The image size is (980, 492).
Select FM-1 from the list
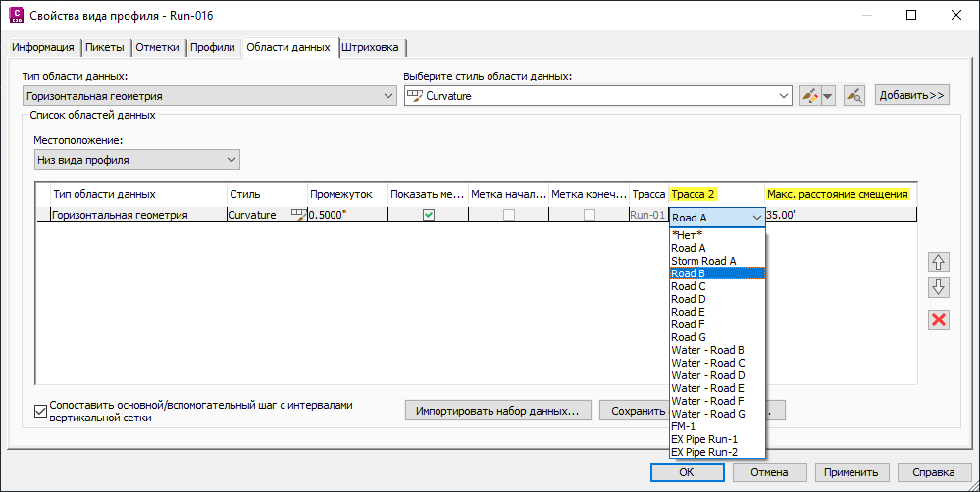click(717, 426)
